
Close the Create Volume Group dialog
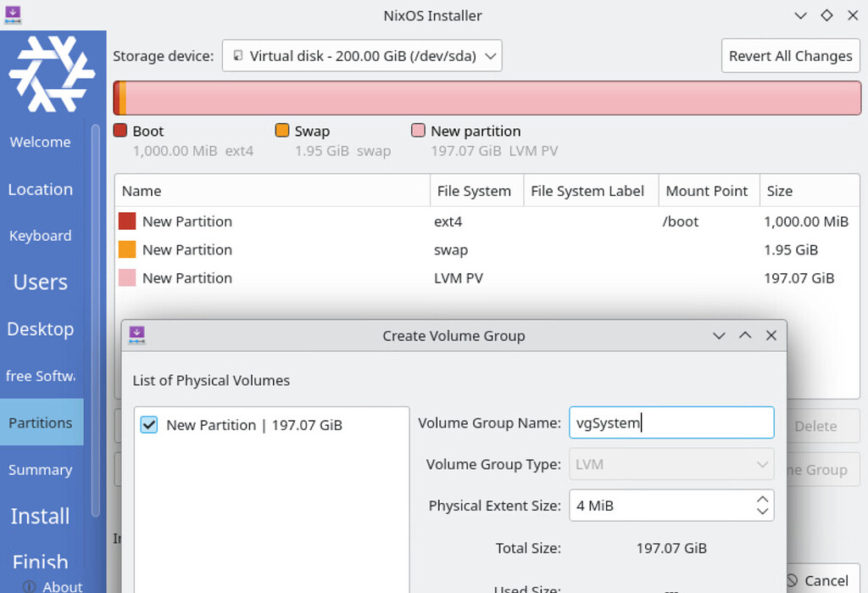tap(771, 335)
